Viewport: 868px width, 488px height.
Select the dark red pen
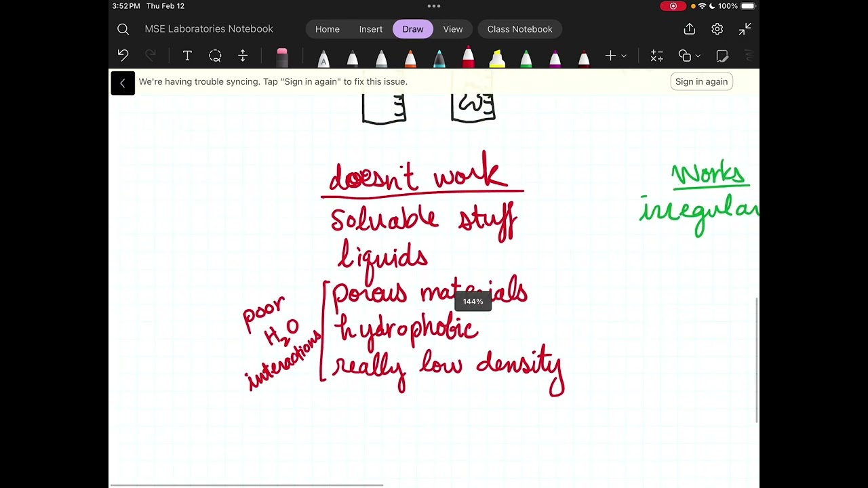coord(584,58)
